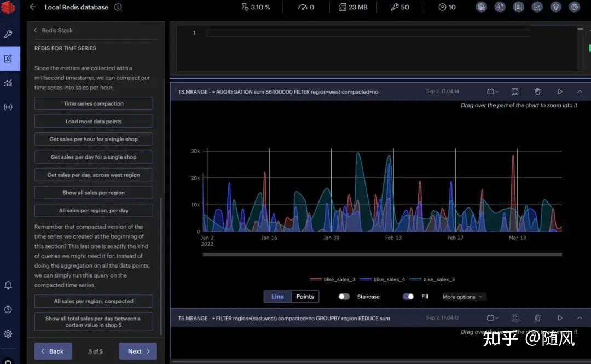Open the 3 of 5 page link
This screenshot has width=591, height=364.
click(95, 351)
